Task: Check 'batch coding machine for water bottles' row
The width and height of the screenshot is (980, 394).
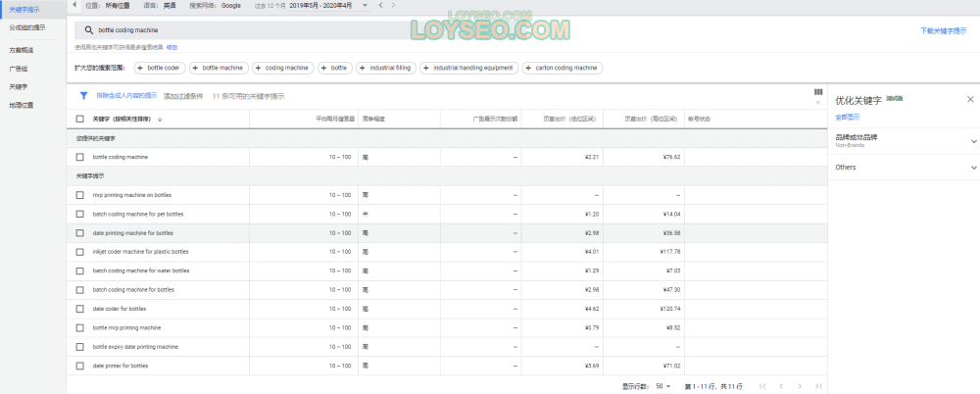Action: click(x=80, y=271)
